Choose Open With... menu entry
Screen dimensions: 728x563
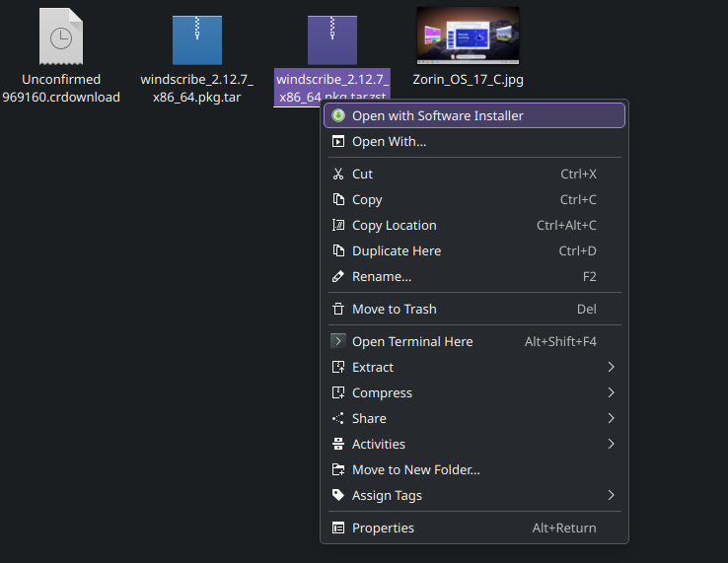[x=474, y=141]
